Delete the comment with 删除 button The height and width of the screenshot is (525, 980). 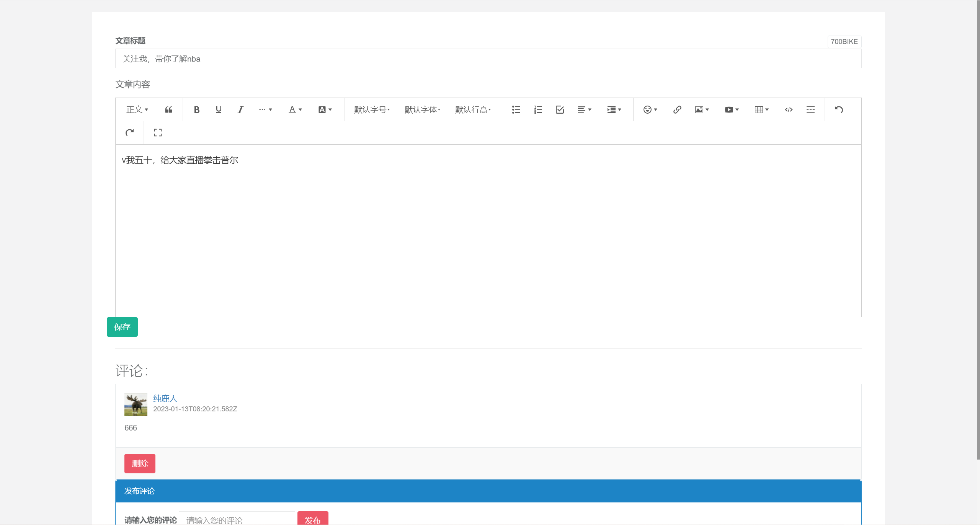pos(140,463)
